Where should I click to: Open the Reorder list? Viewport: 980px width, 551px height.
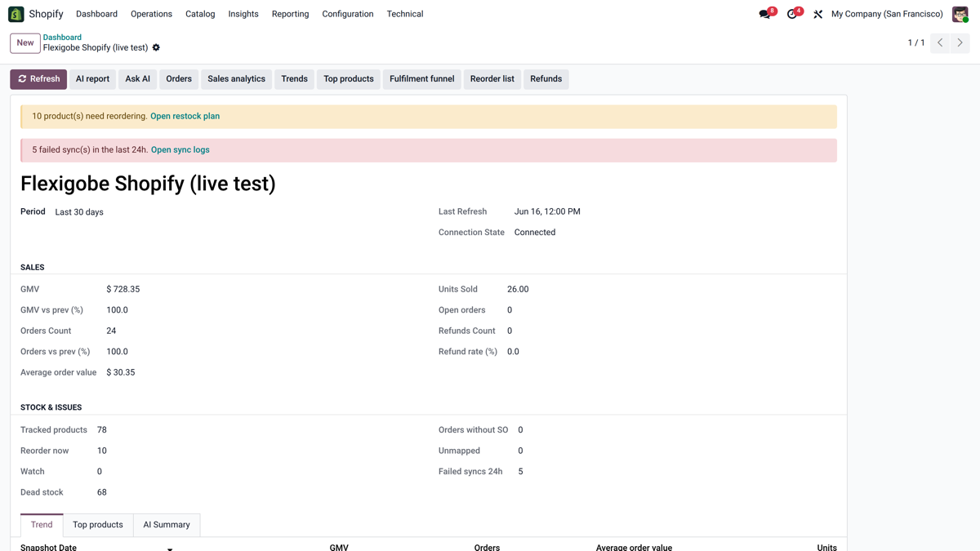pos(492,79)
